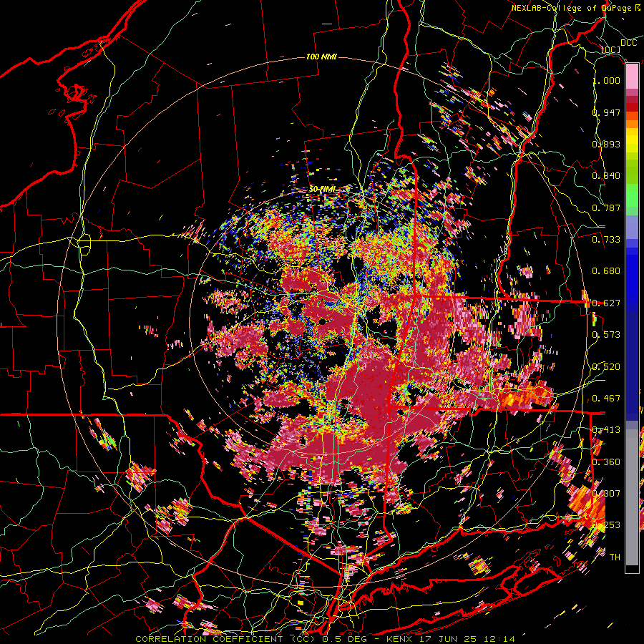Click the 0.893 scale value
The width and height of the screenshot is (644, 644).
tap(606, 144)
